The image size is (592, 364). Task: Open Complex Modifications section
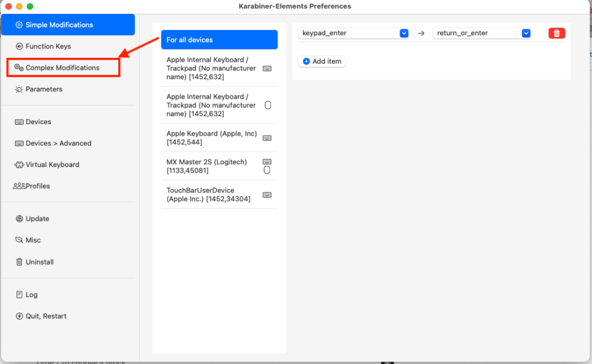[x=62, y=68]
